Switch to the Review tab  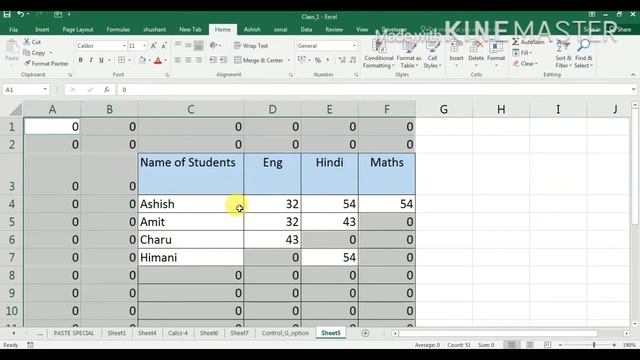334,29
